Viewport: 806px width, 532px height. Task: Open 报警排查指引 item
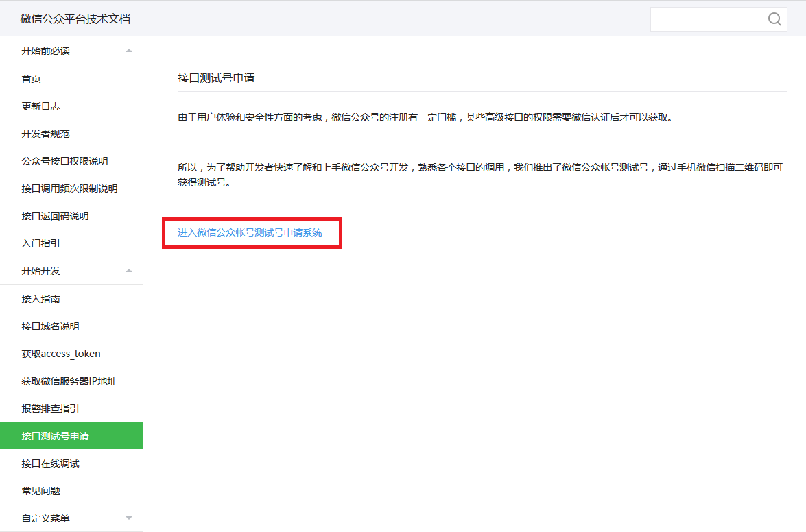[x=71, y=409]
